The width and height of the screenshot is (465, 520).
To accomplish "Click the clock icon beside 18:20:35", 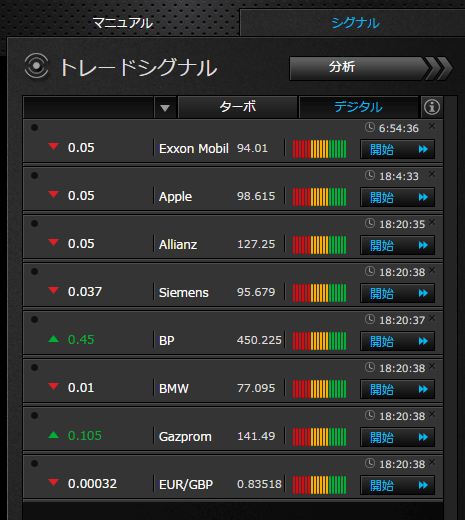I will (370, 223).
